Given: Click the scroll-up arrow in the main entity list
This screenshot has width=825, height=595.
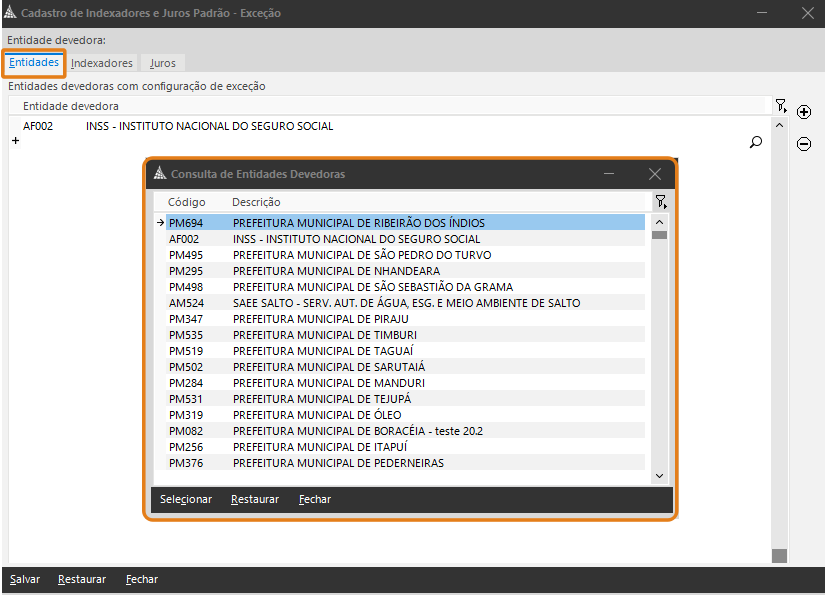Looking at the screenshot, I should (779, 125).
